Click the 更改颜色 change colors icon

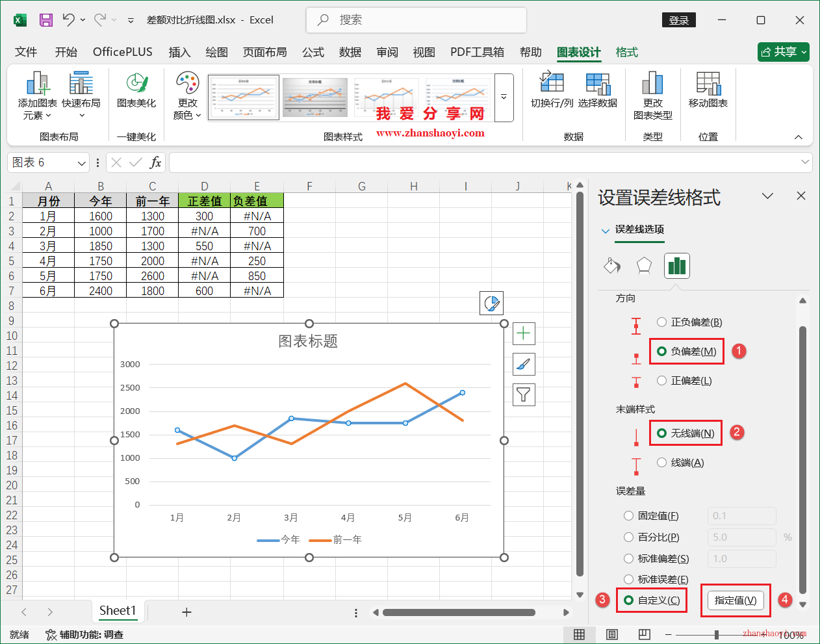tap(187, 84)
